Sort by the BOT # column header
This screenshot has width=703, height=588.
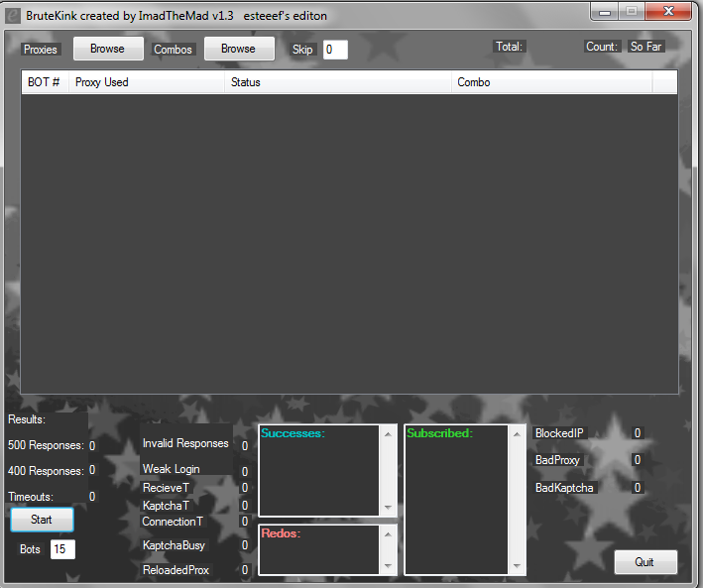tap(45, 82)
